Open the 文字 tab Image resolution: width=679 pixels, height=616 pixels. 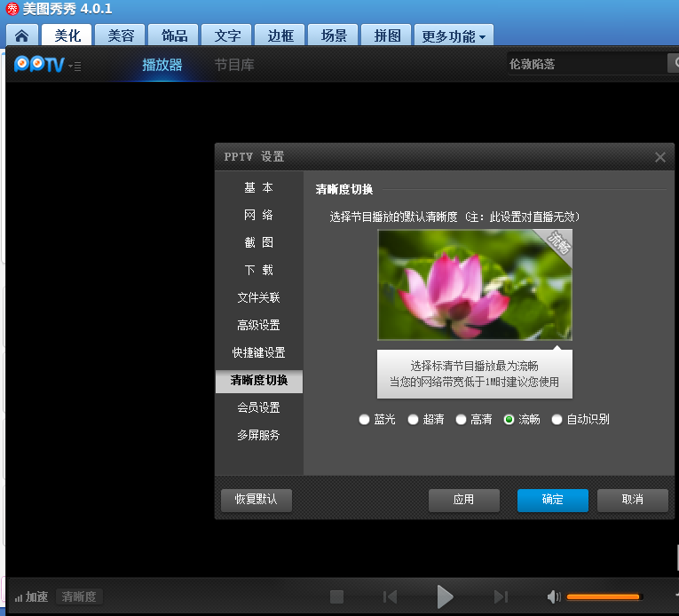pyautogui.click(x=226, y=36)
